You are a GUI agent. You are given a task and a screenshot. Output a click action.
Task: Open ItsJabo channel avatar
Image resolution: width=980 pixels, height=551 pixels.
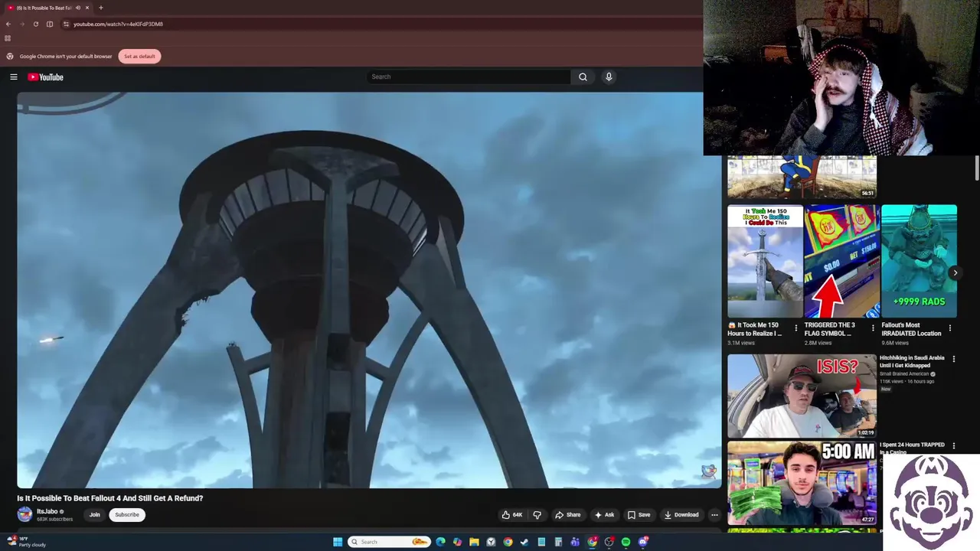pos(24,514)
